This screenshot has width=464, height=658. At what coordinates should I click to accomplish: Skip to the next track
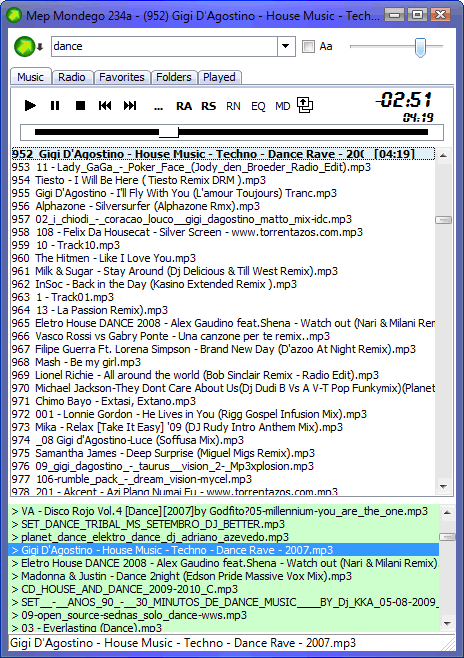(x=130, y=105)
